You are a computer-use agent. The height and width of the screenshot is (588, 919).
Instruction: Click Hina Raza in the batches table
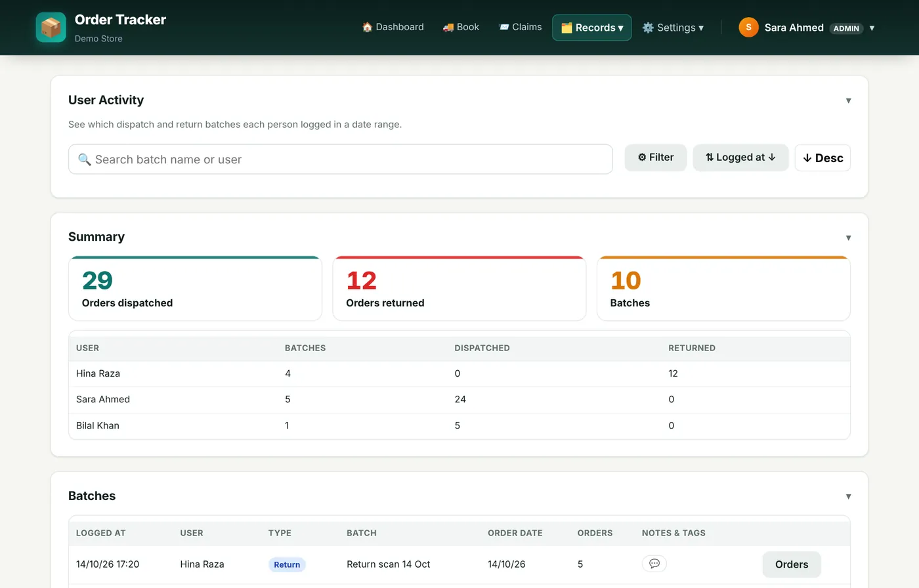(x=202, y=564)
